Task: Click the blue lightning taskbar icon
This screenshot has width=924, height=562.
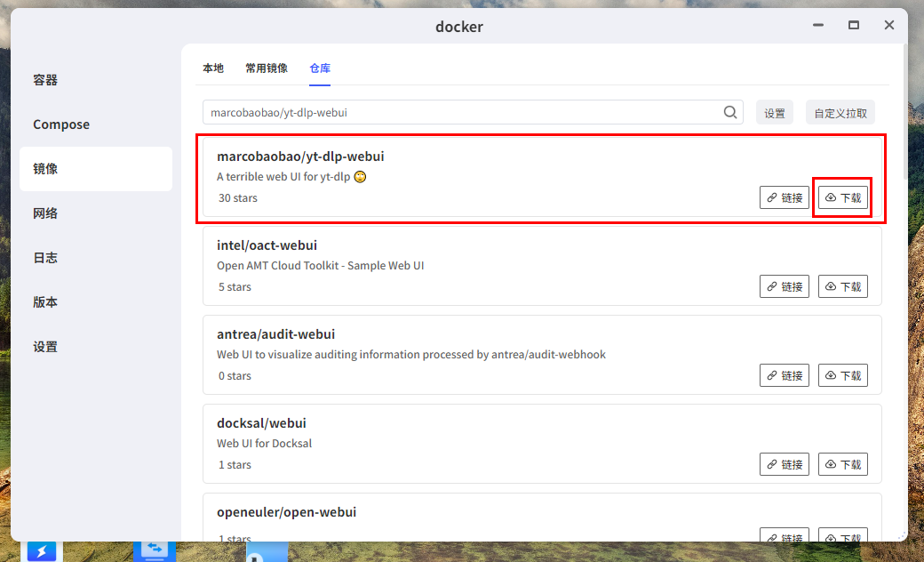Action: pyautogui.click(x=41, y=551)
